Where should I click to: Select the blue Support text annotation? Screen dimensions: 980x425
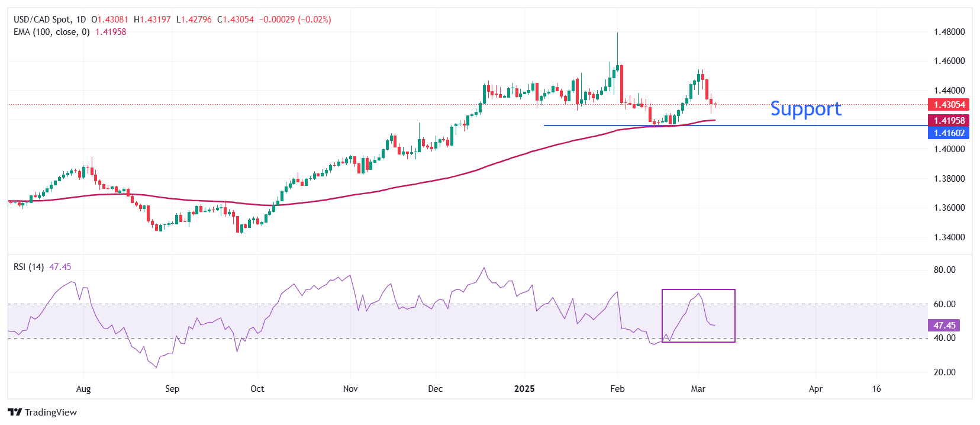point(805,109)
